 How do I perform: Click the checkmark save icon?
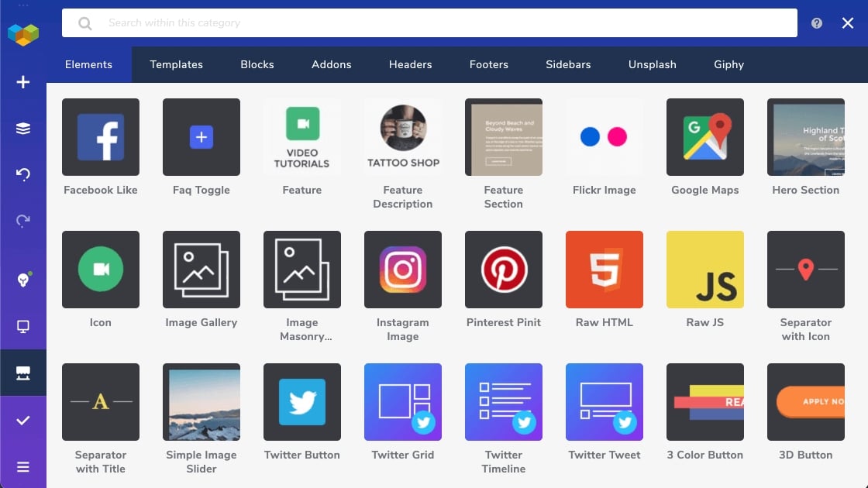coord(22,421)
